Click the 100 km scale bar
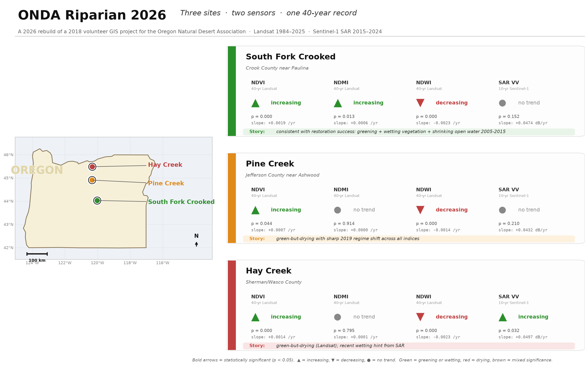This screenshot has height=366, width=588. [37, 254]
